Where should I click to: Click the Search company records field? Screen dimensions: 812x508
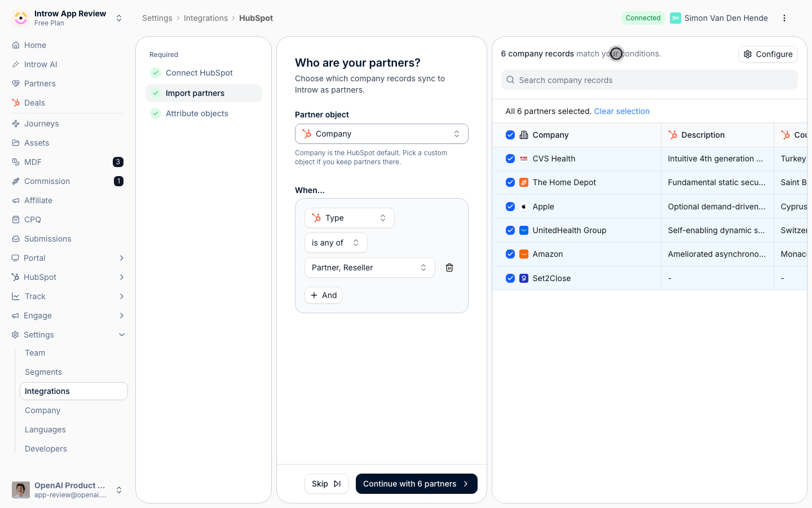click(x=650, y=80)
